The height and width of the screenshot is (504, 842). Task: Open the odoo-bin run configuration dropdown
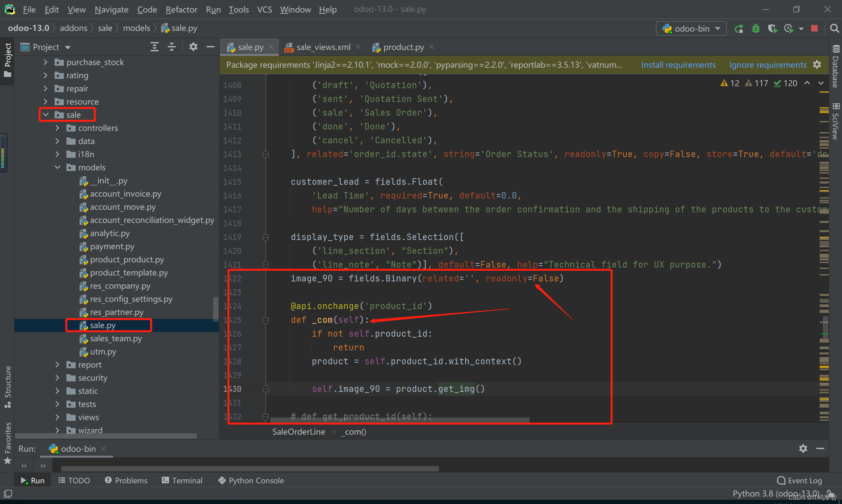[691, 29]
